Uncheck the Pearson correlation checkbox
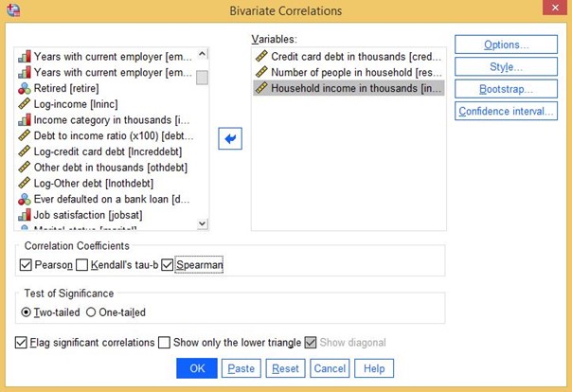This screenshot has height=392, width=572. [x=25, y=264]
